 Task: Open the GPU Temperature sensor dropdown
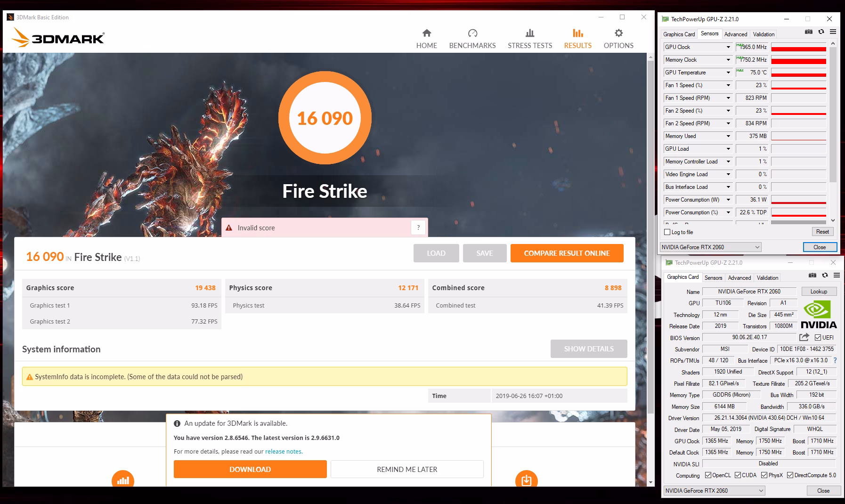(x=728, y=73)
